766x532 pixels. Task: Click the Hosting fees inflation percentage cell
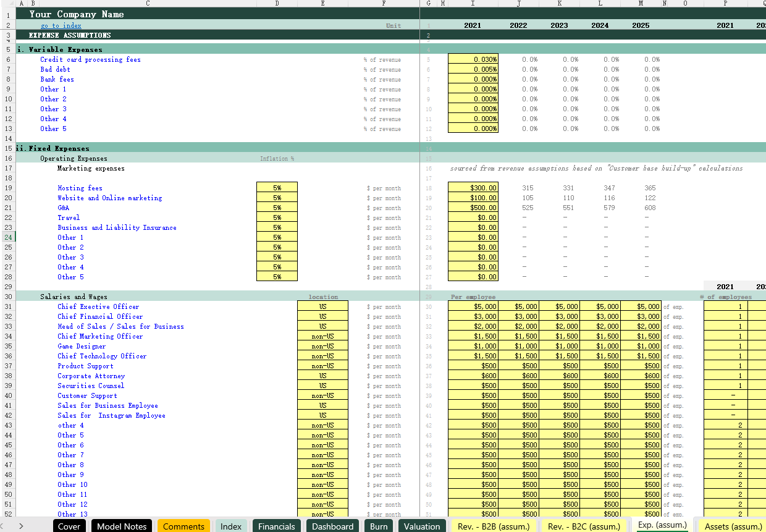277,188
